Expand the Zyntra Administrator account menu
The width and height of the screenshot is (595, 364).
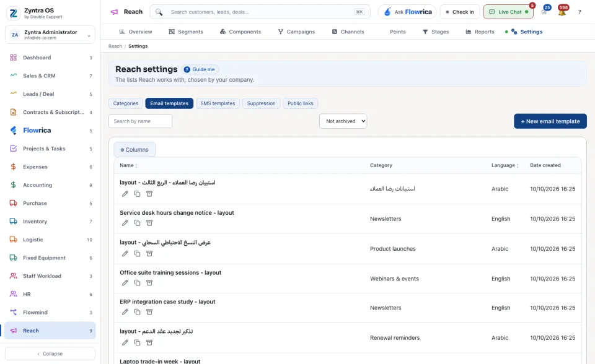(50, 35)
